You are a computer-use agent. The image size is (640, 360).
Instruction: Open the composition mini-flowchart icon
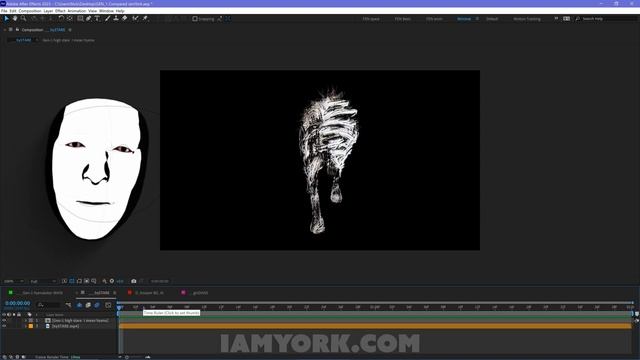68,305
